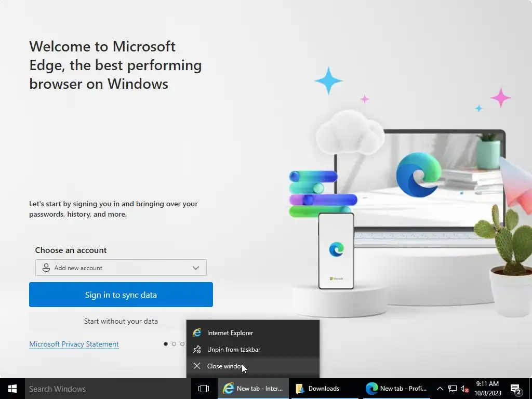
Task: Click the X icon beside Close window
Action: click(x=197, y=366)
